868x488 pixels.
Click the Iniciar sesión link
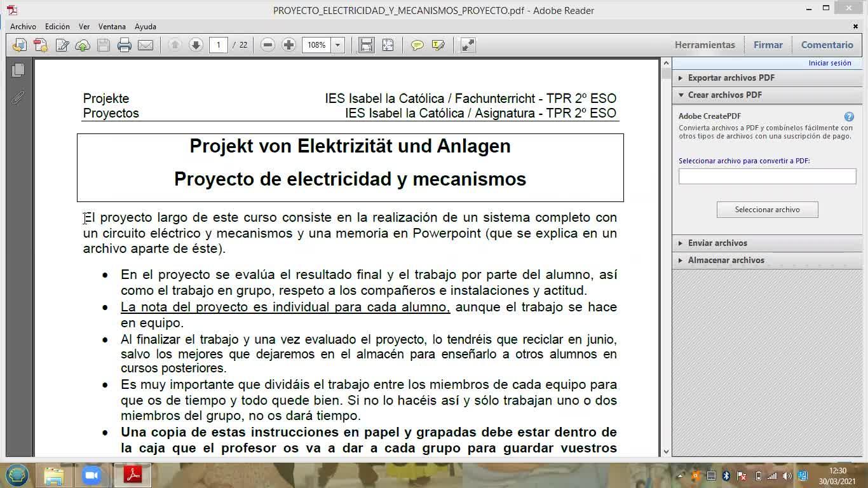point(829,63)
